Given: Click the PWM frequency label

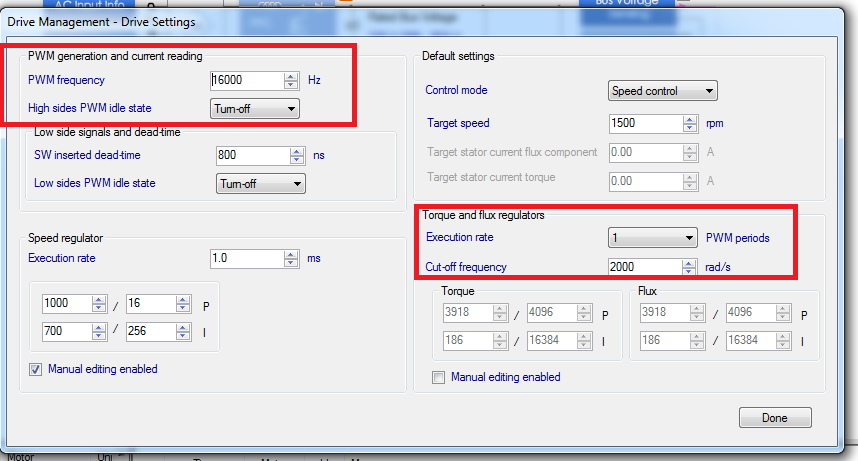Looking at the screenshot, I should pos(66,80).
